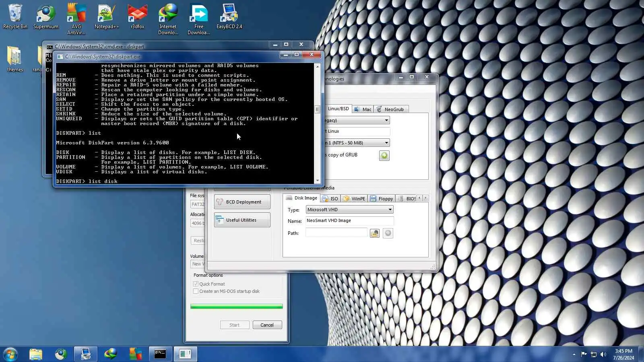Click the diskpart window scrollbar thumb
The image size is (644, 362).
[317, 109]
